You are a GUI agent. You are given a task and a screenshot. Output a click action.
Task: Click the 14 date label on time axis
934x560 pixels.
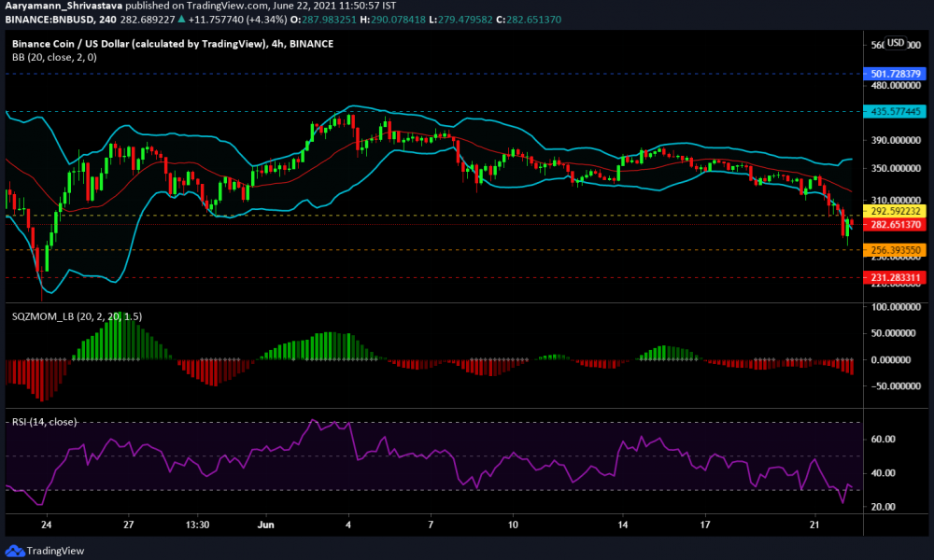623,525
